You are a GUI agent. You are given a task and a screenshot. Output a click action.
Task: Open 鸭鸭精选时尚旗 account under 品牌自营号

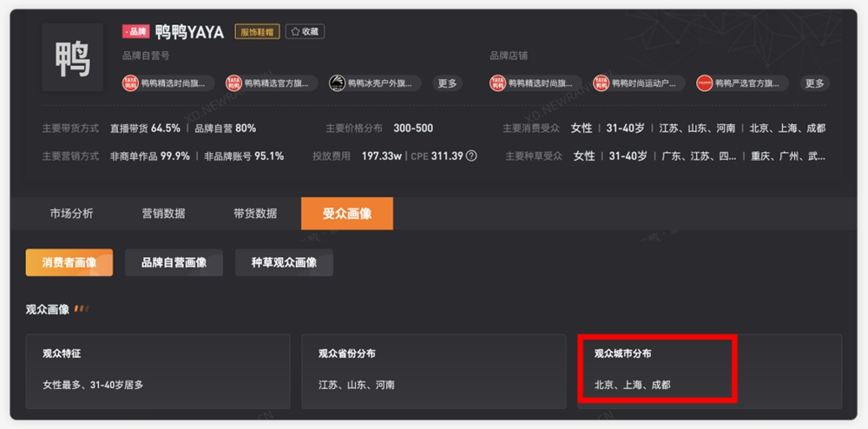tap(168, 83)
